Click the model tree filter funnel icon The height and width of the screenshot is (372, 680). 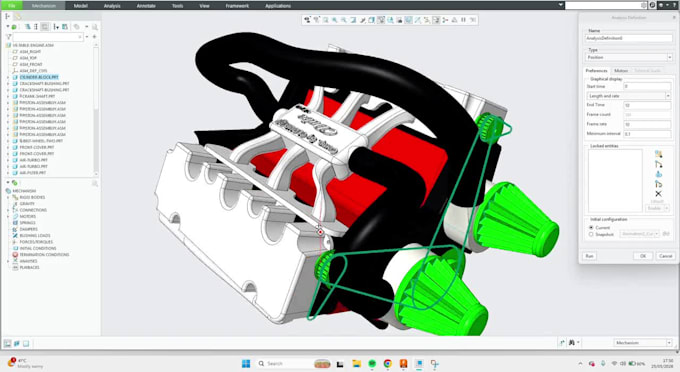(x=8, y=37)
